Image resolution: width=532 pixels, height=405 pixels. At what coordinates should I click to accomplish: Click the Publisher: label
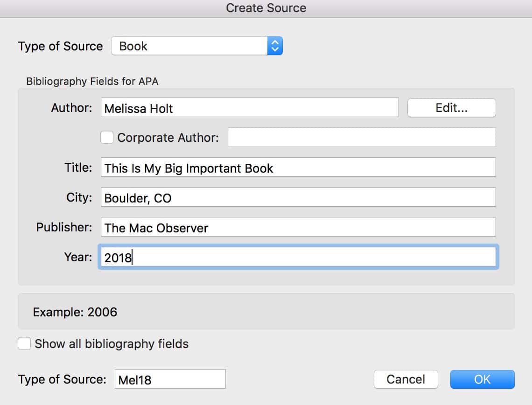pos(64,227)
